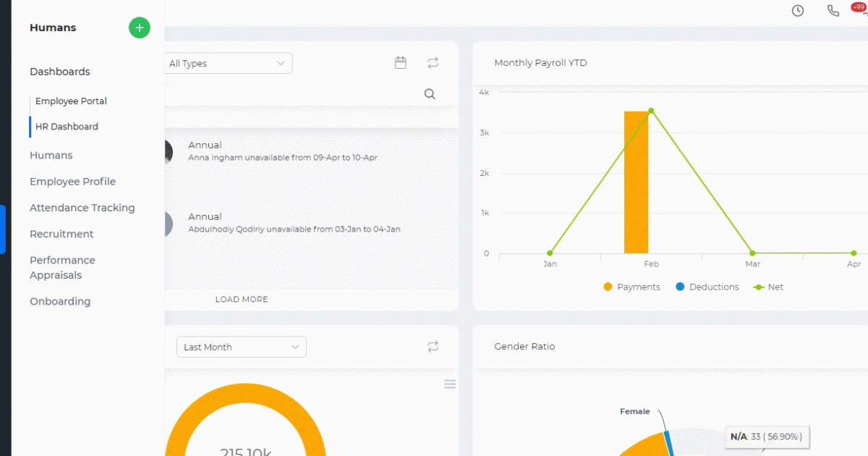Click Net line point at Mar
Image resolution: width=868 pixels, height=456 pixels.
(x=752, y=253)
